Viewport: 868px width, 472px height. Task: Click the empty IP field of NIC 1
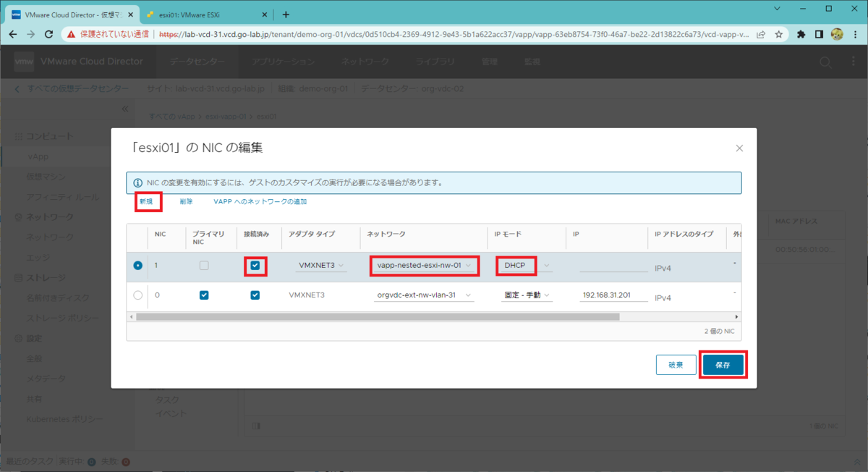(613, 266)
